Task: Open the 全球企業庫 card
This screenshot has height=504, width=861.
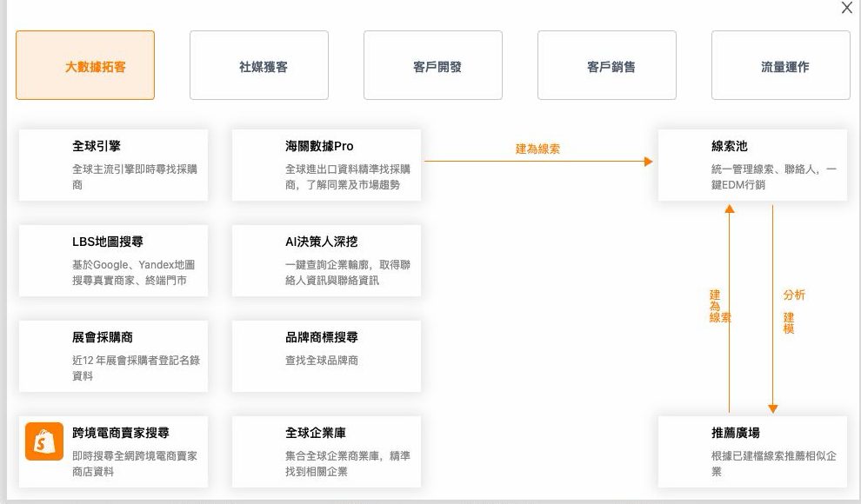Action: coord(327,452)
